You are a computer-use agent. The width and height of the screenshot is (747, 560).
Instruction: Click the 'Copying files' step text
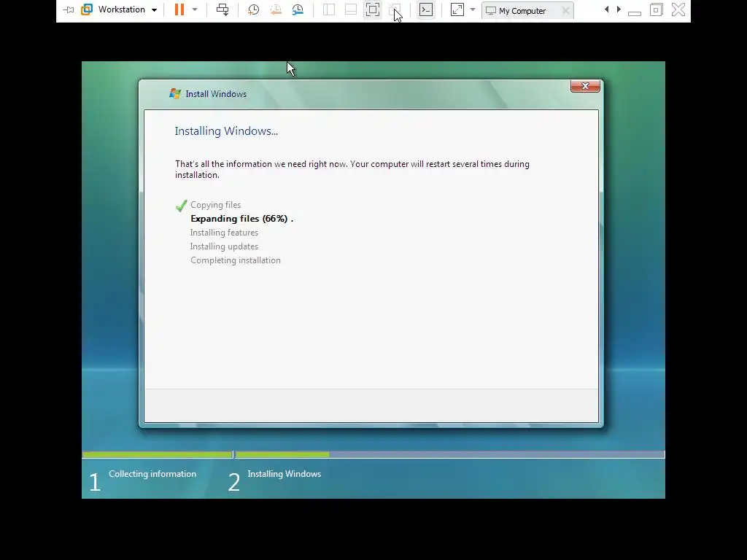[x=216, y=205]
